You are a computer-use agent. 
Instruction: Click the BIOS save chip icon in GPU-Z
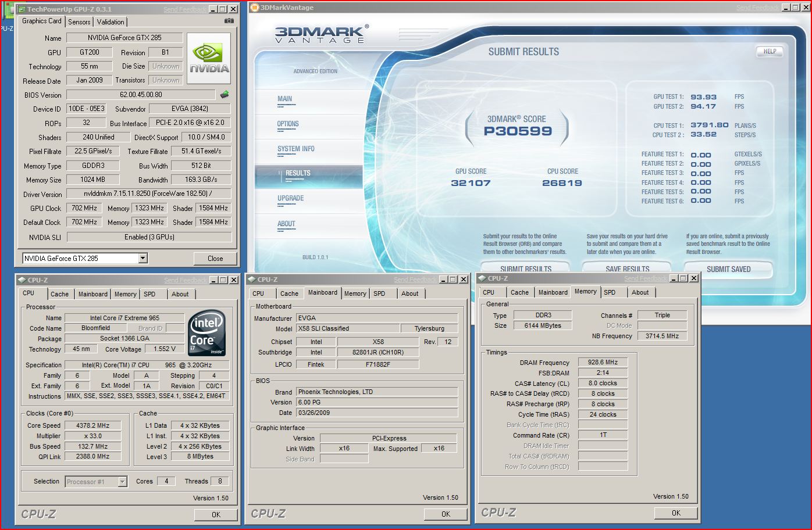pos(225,94)
